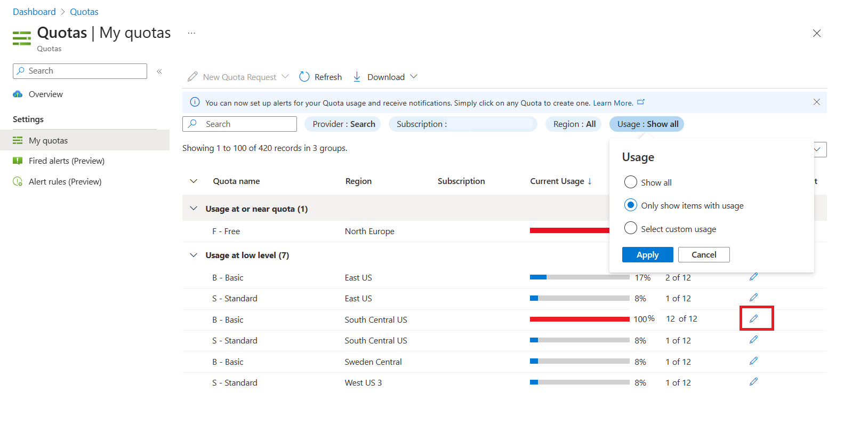Open the Provider filter pill
Image resolution: width=868 pixels, height=432 pixels.
(x=342, y=124)
